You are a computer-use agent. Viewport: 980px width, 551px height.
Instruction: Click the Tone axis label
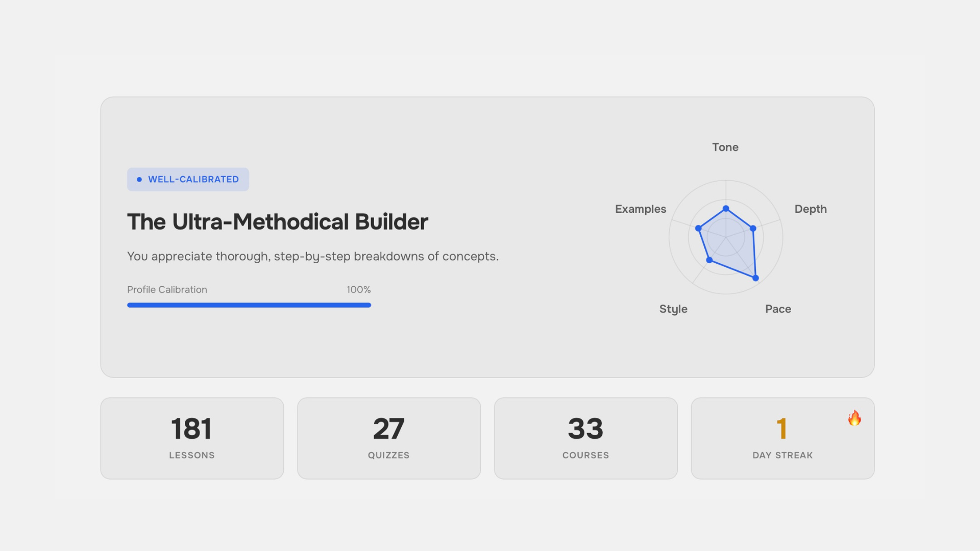[x=725, y=147]
